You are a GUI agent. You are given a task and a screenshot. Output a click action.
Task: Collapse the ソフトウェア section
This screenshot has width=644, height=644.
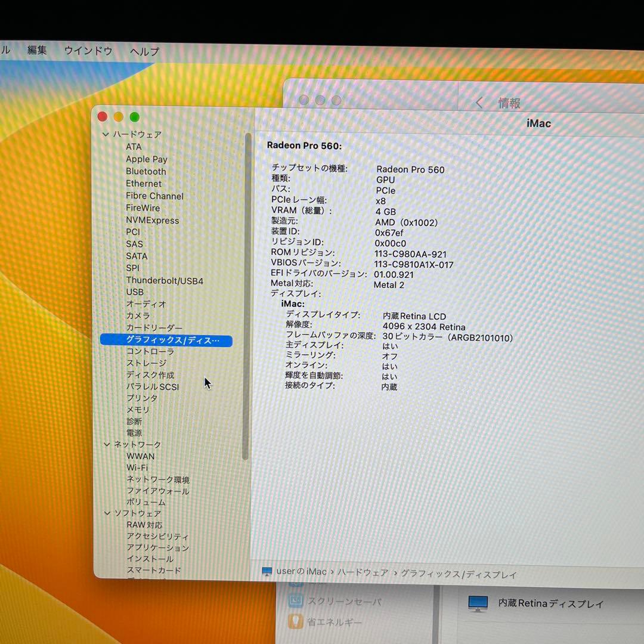106,513
